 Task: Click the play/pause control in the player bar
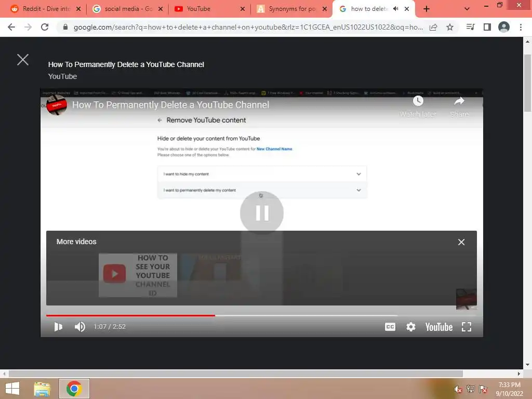click(x=58, y=327)
